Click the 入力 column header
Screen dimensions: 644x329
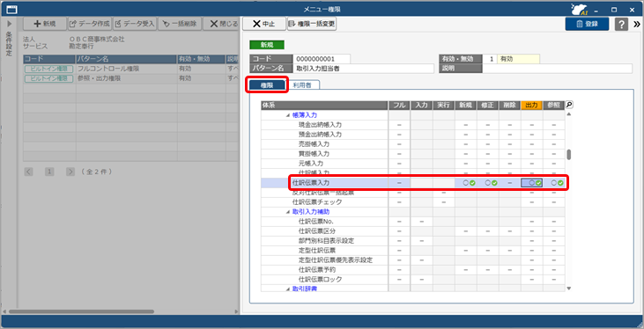[x=421, y=106]
